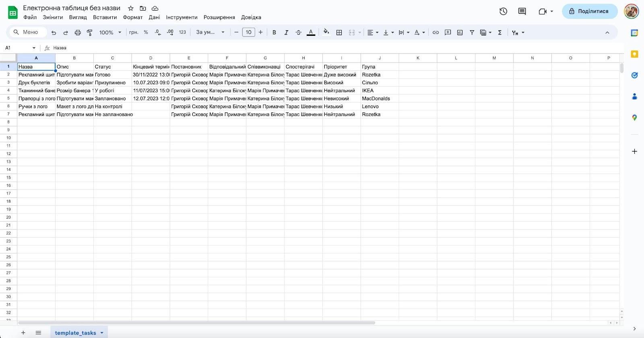Add a new sheet
This screenshot has height=338, width=644.
coord(23,333)
